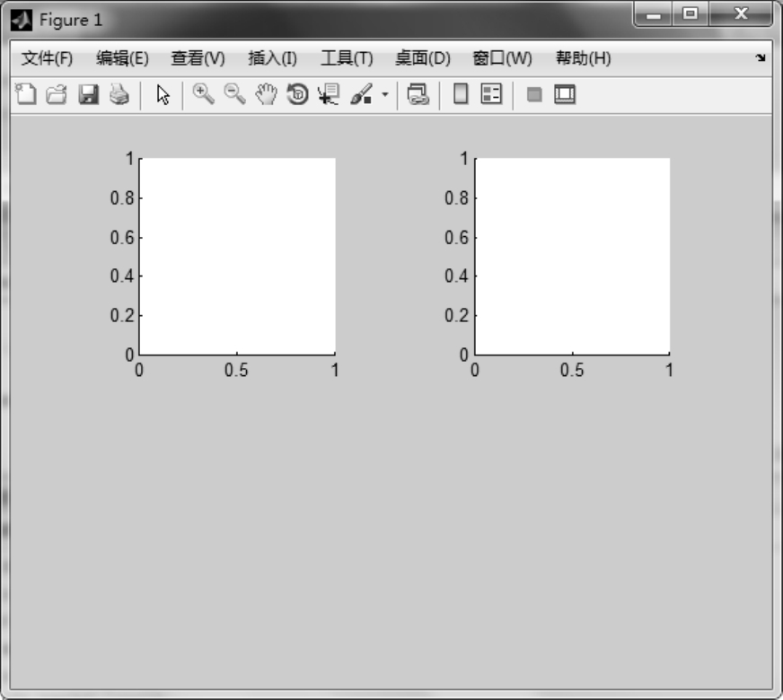Toggle the Data Cursor tool
Image resolution: width=783 pixels, height=700 pixels.
pyautogui.click(x=329, y=94)
